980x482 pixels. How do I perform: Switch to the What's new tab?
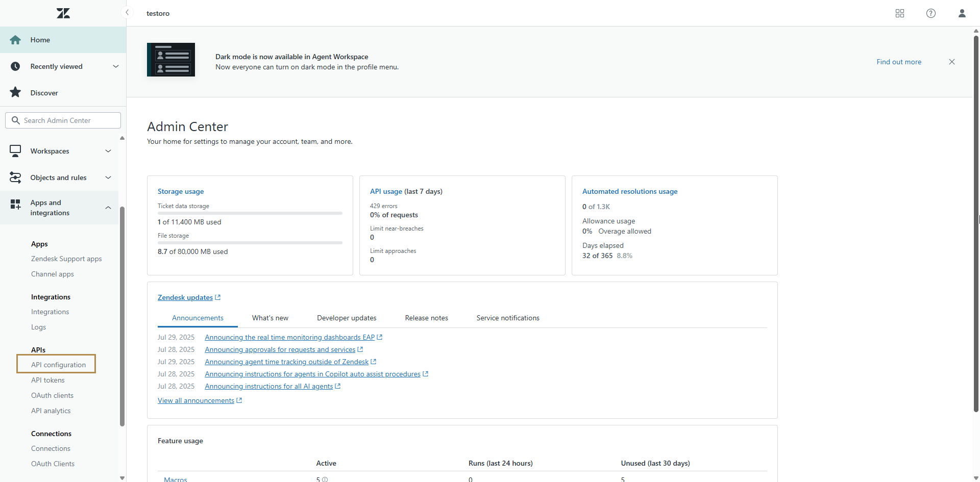point(270,318)
